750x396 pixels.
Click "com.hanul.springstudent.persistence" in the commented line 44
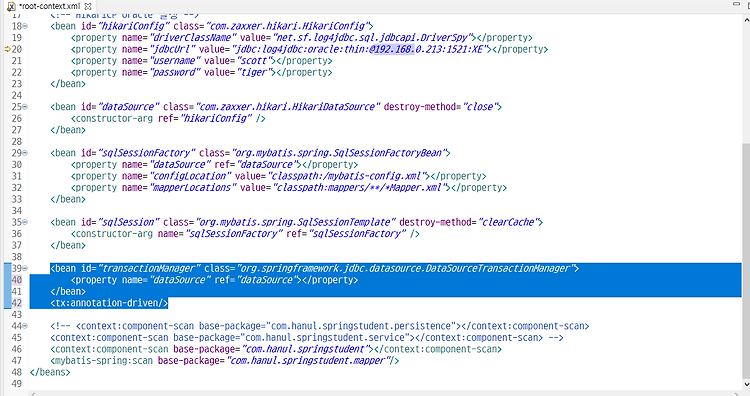point(361,326)
